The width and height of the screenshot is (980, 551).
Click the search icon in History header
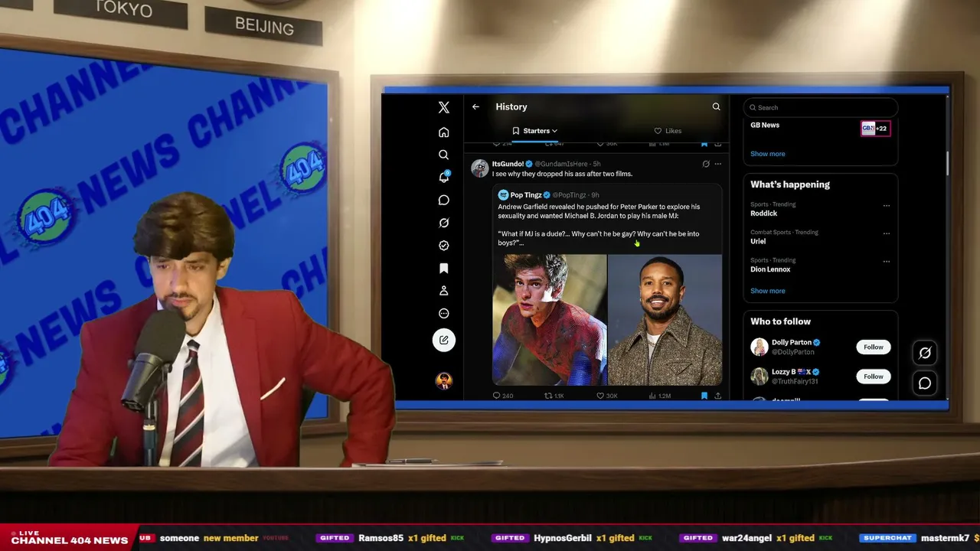(716, 107)
